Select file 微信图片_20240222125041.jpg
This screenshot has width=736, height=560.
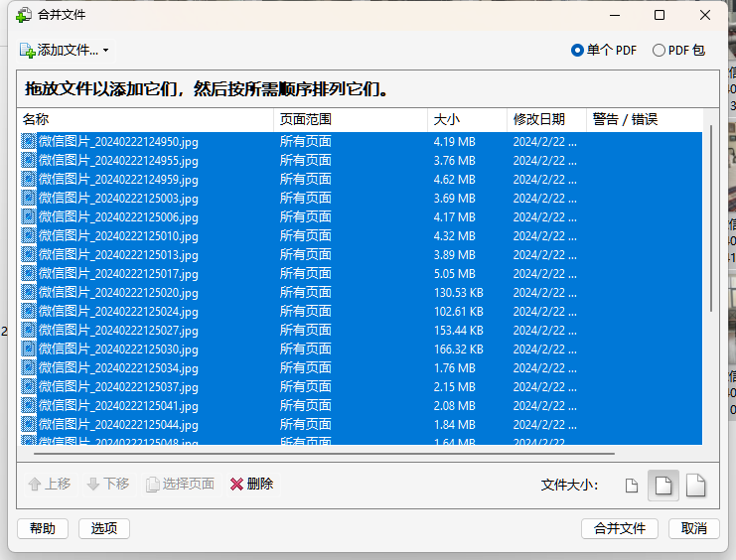pos(361,405)
